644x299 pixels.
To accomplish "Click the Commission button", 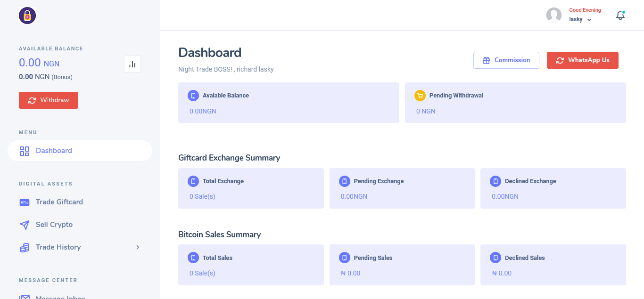I will (506, 60).
